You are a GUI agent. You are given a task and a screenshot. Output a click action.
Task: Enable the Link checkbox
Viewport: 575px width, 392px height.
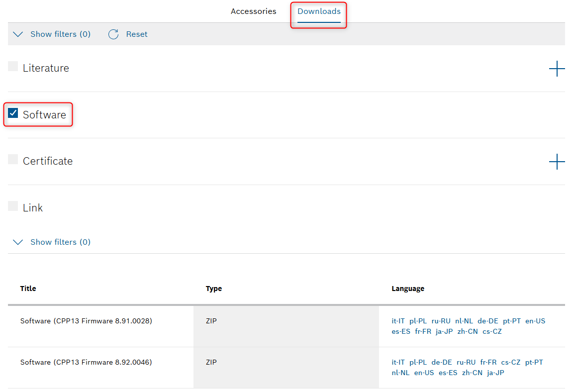tap(13, 206)
